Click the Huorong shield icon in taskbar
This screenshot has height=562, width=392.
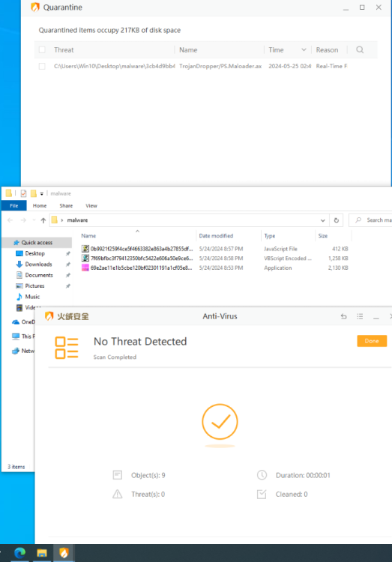pyautogui.click(x=64, y=553)
